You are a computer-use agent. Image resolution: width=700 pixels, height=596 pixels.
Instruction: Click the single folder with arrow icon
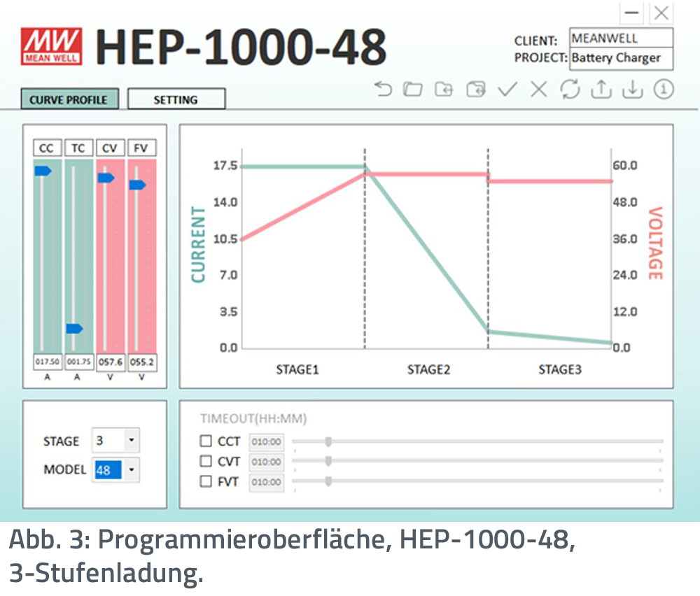click(x=444, y=90)
